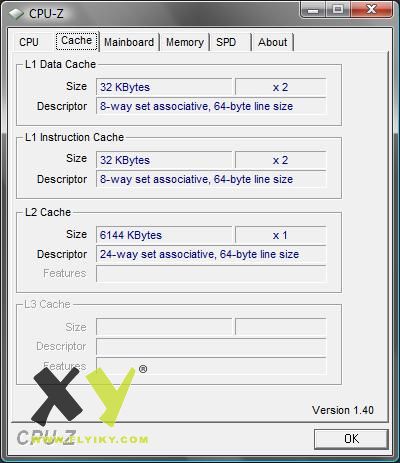
Task: Click the L1 Instruction Cache size field
Action: pos(164,160)
